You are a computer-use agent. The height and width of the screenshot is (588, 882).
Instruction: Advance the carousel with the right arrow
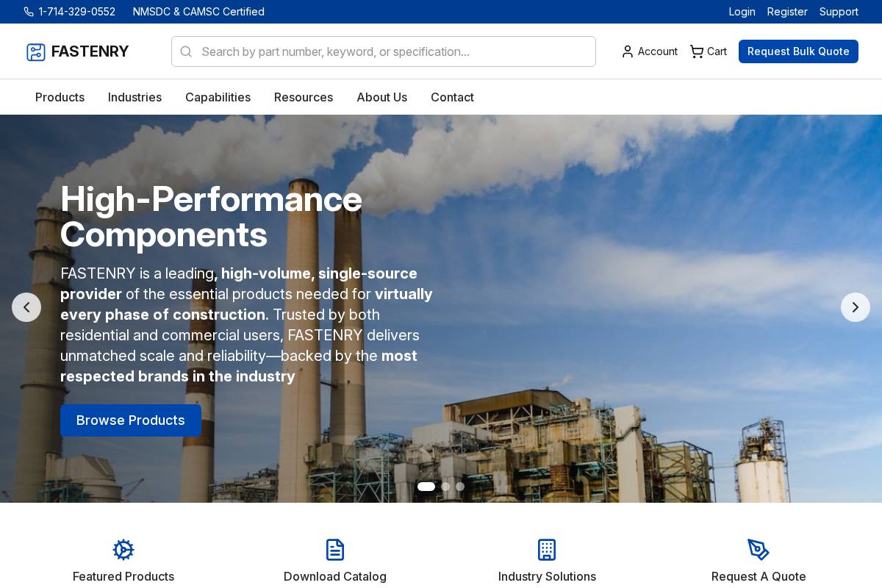(x=856, y=307)
